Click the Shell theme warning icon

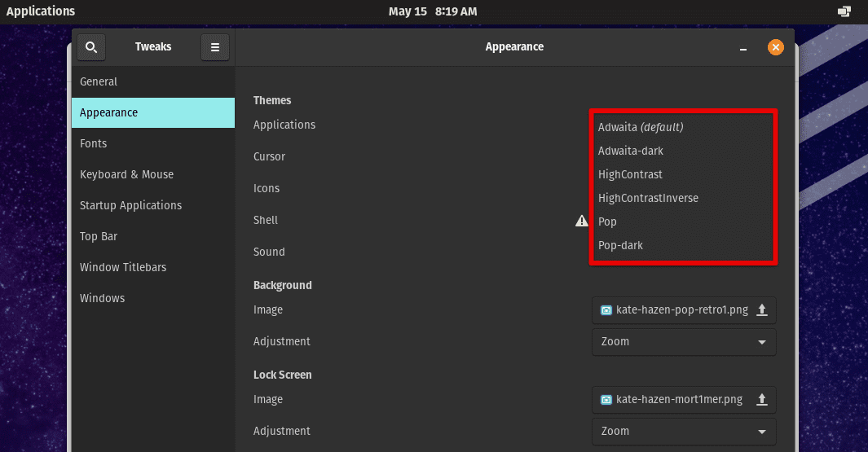coord(581,221)
